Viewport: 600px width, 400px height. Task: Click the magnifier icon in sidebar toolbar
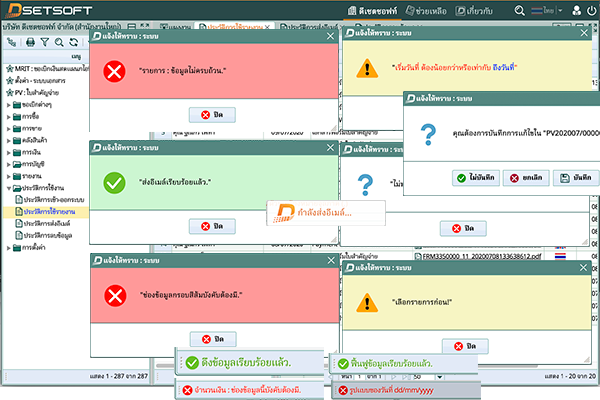58,43
